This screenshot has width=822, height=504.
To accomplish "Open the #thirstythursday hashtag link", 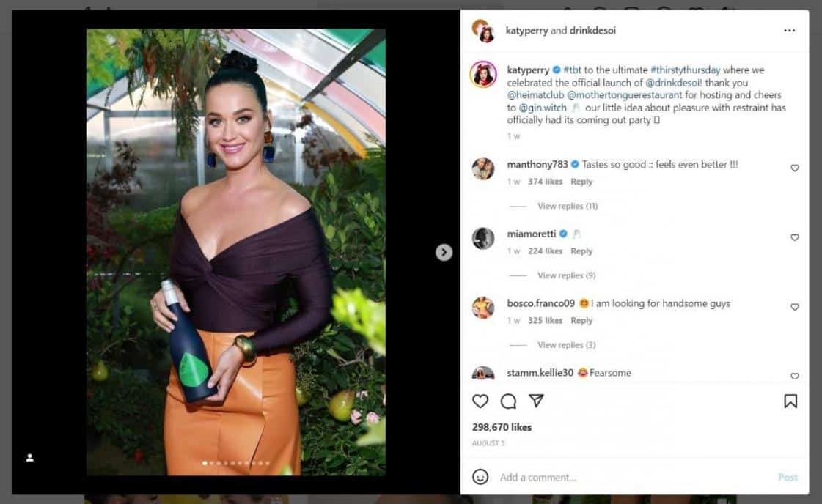I will [685, 70].
